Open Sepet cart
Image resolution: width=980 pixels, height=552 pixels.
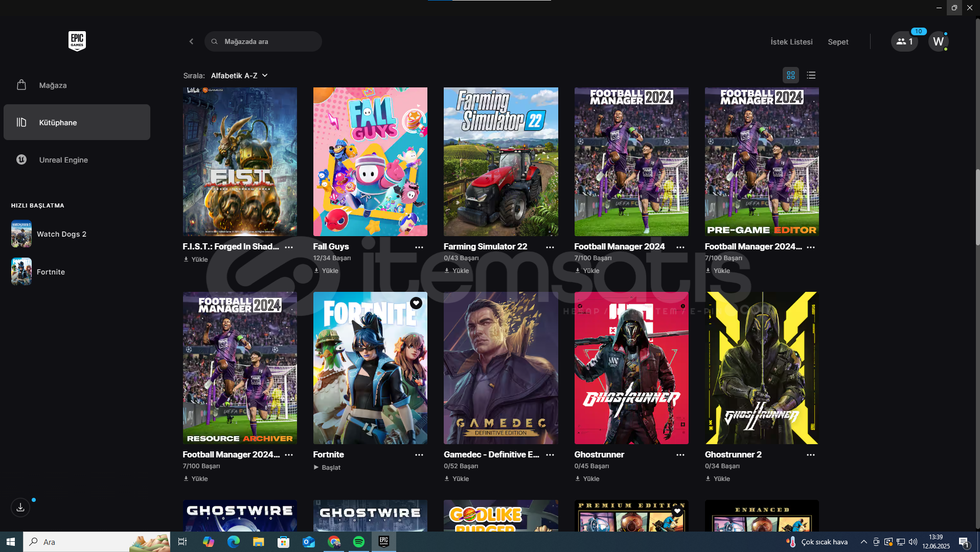click(838, 42)
